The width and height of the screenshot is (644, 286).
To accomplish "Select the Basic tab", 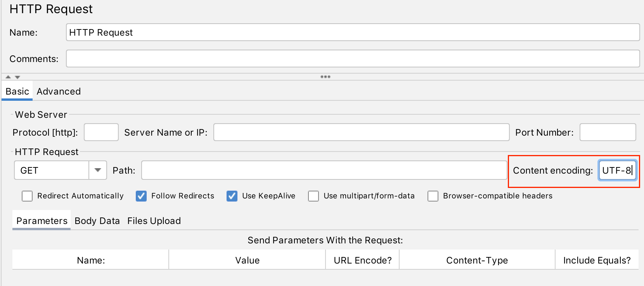I will click(x=17, y=91).
